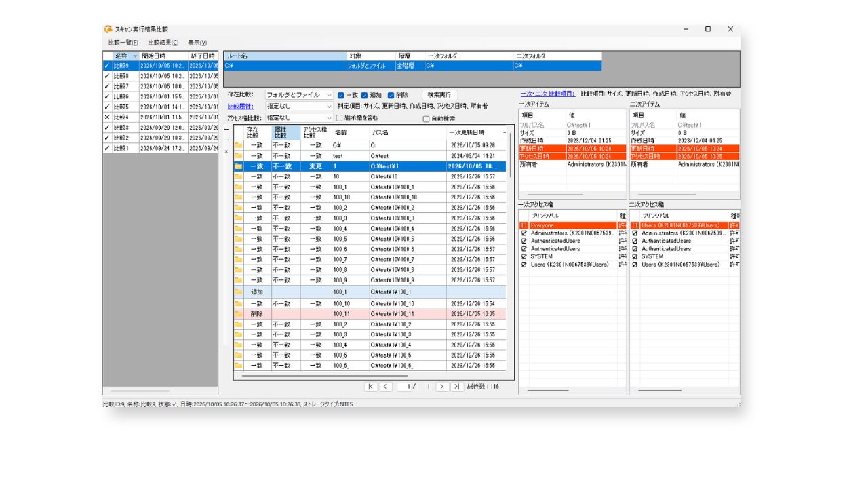
Task: Uncheck the 一致 filter checkbox
Action: [341, 95]
